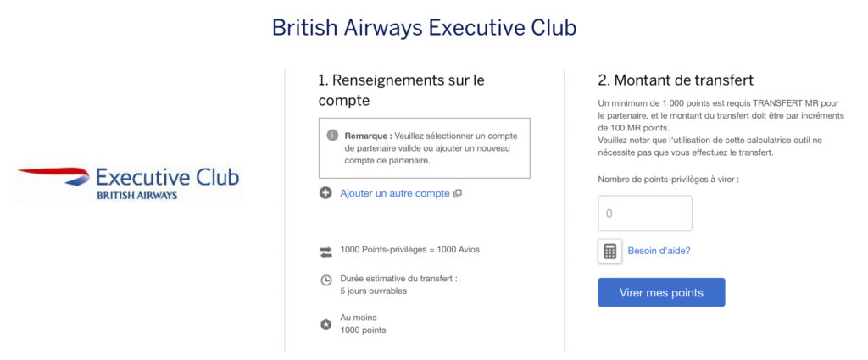Click the British Airways Executive Club page title
Screen dimensions: 868x360
[x=424, y=28]
